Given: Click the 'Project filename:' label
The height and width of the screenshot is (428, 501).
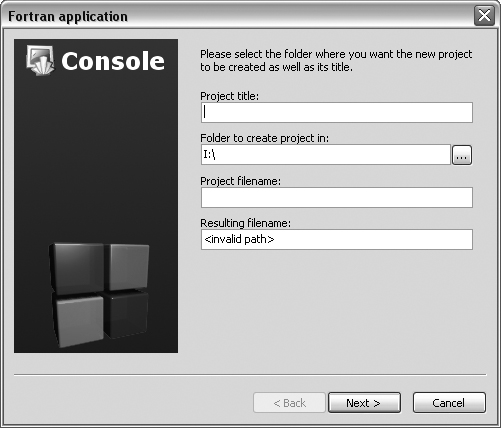Looking at the screenshot, I should (240, 181).
